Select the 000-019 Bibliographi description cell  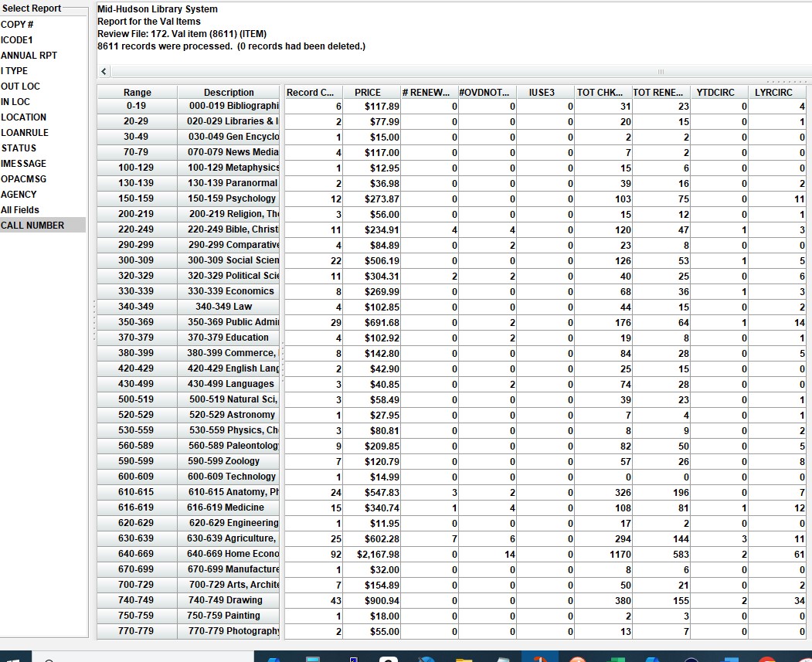(x=229, y=106)
